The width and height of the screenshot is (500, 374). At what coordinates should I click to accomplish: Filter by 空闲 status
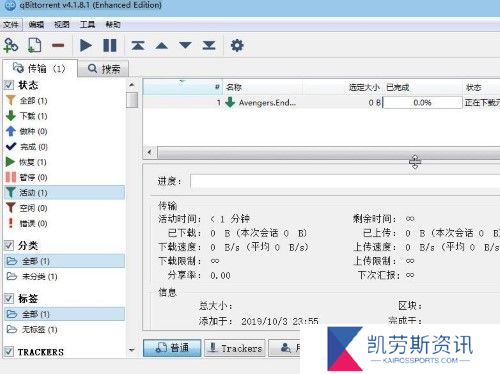click(x=65, y=208)
